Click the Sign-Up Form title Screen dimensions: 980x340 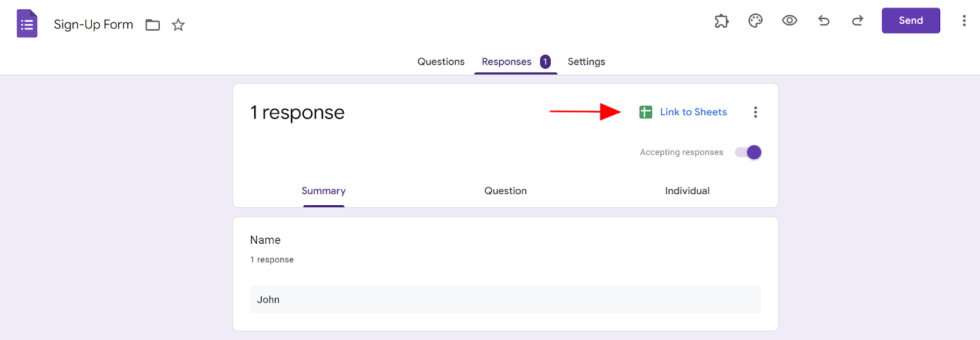(x=93, y=25)
